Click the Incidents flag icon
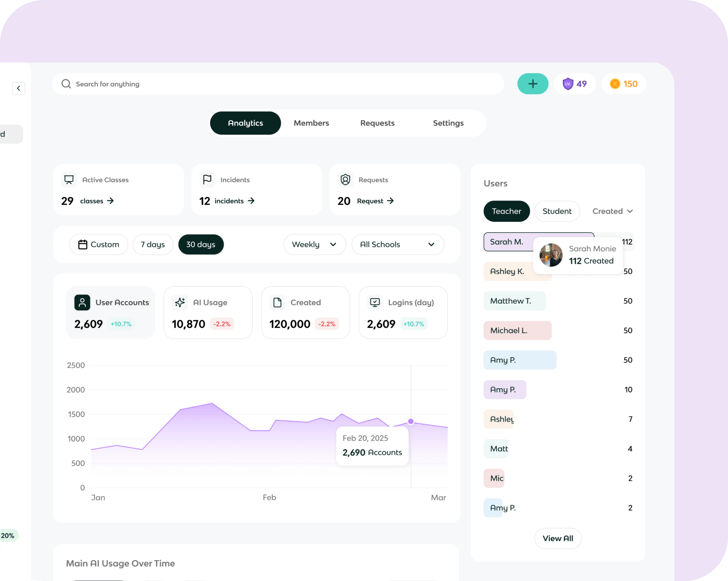 click(x=207, y=180)
